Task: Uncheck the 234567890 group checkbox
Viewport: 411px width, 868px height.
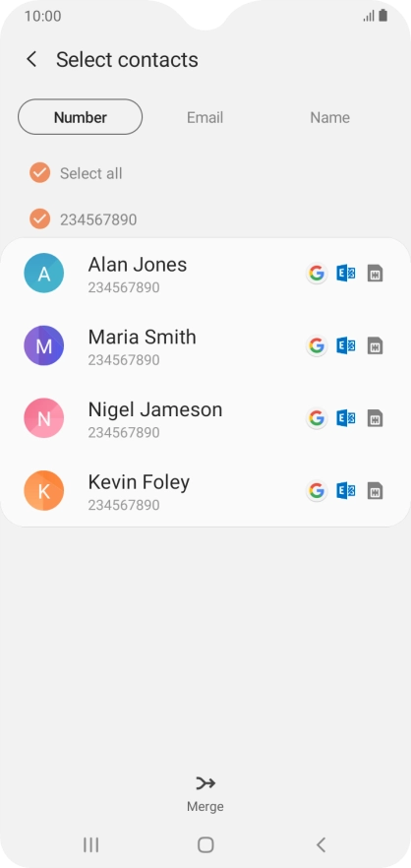Action: click(x=40, y=218)
